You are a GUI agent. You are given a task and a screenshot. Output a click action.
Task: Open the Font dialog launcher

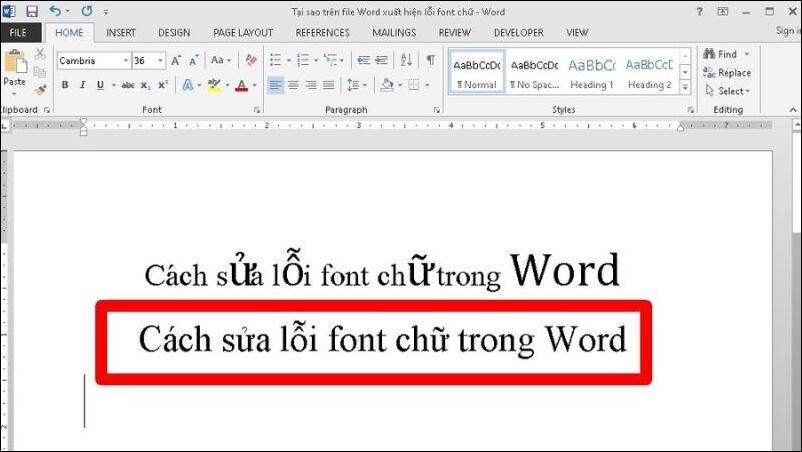click(257, 110)
